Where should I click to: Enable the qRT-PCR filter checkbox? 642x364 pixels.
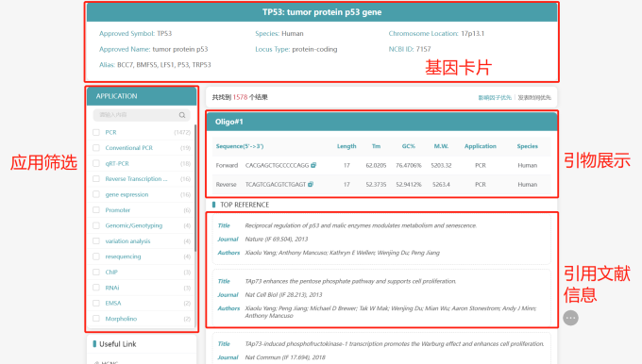tap(96, 163)
